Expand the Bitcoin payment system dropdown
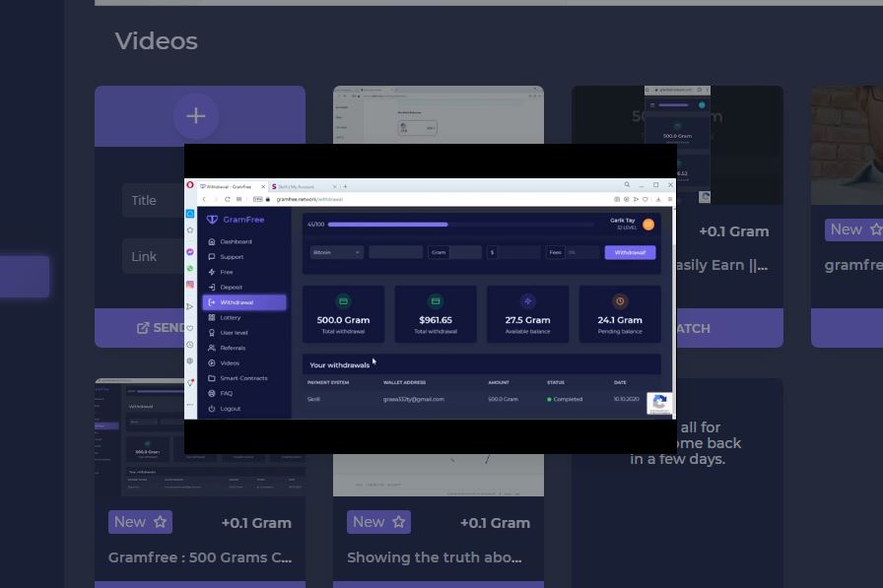The width and height of the screenshot is (883, 588). (336, 253)
